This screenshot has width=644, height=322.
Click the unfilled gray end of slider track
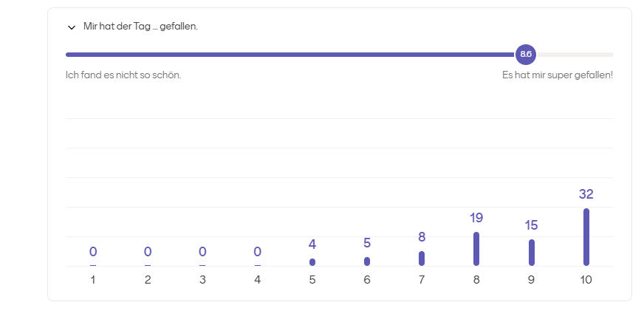pos(575,55)
